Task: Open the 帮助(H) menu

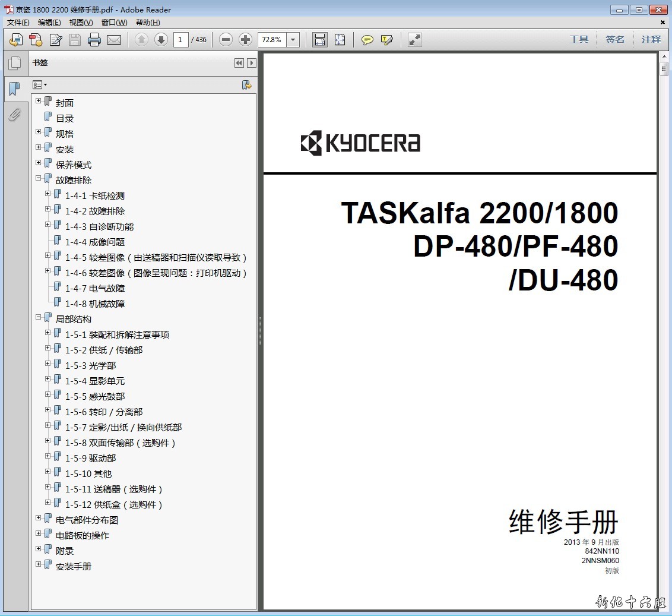Action: 148,23
